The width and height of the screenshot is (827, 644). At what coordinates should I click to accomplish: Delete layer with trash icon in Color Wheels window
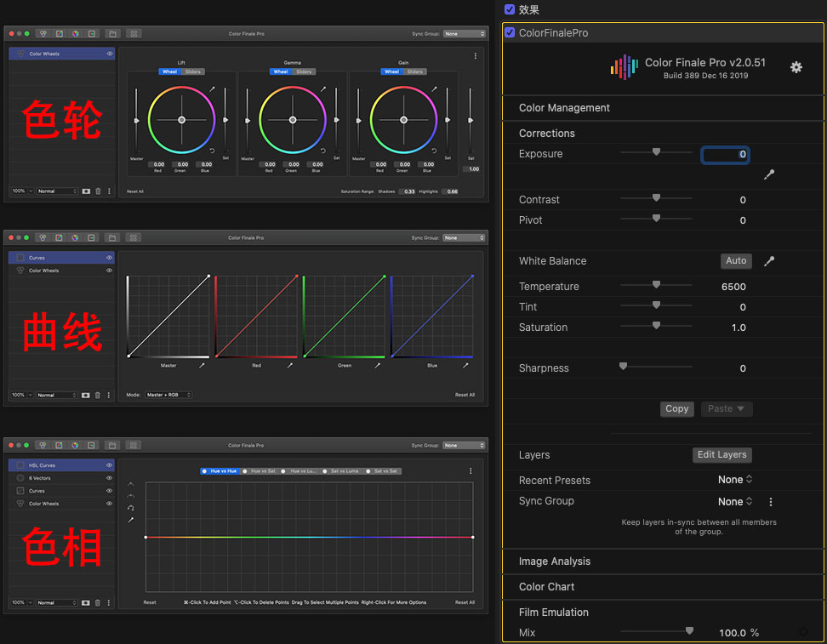click(98, 191)
